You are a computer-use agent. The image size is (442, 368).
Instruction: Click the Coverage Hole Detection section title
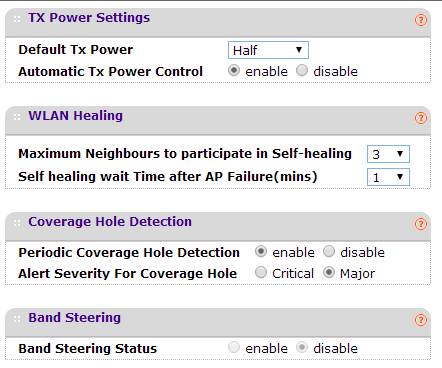110,222
